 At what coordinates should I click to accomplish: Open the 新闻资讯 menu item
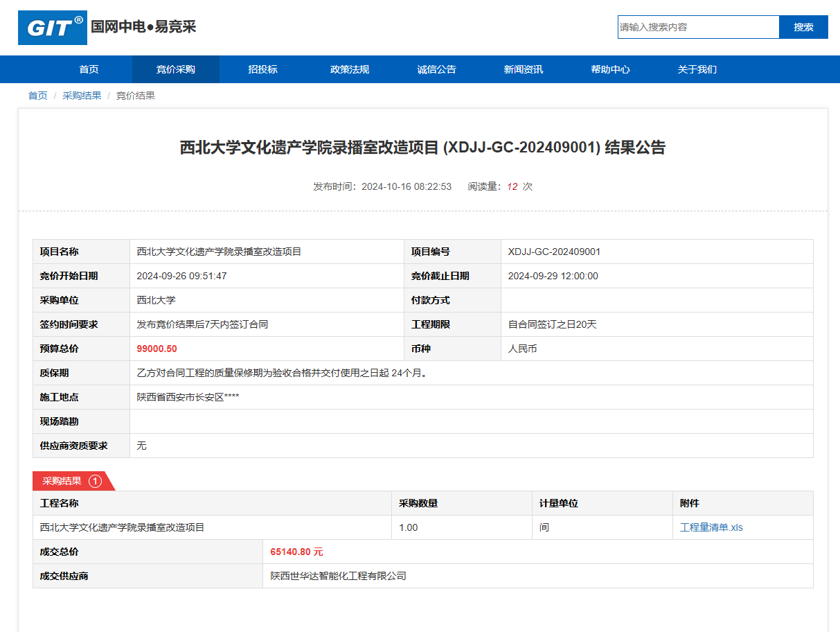coord(524,69)
